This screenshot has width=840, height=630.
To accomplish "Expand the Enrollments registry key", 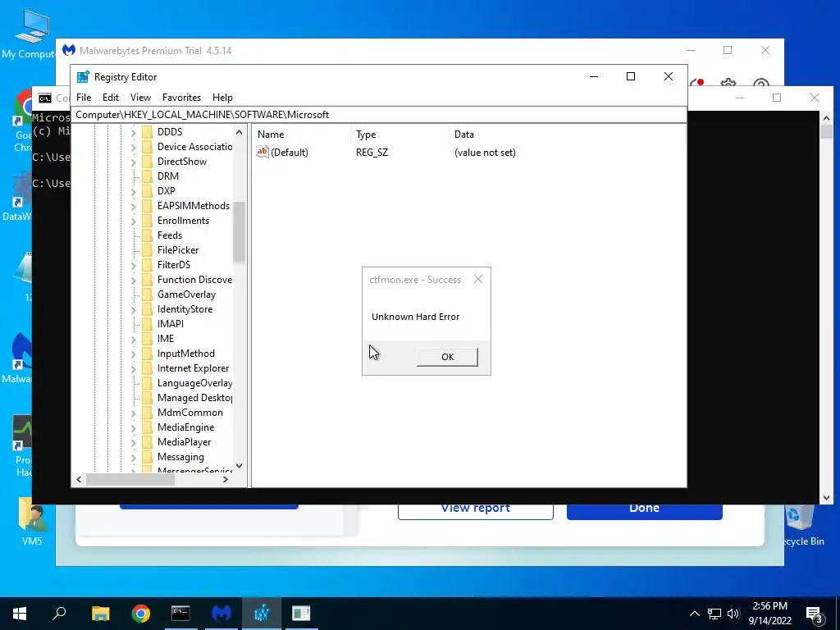I will click(134, 221).
